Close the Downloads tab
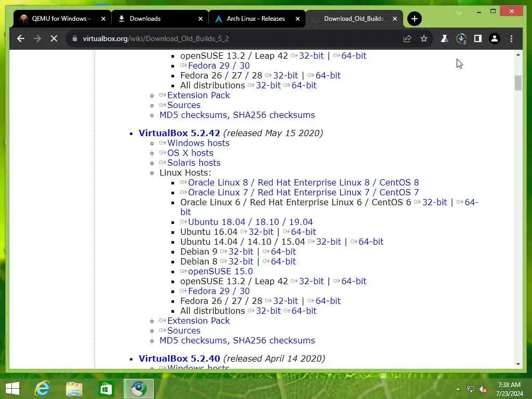This screenshot has height=399, width=532. (201, 19)
